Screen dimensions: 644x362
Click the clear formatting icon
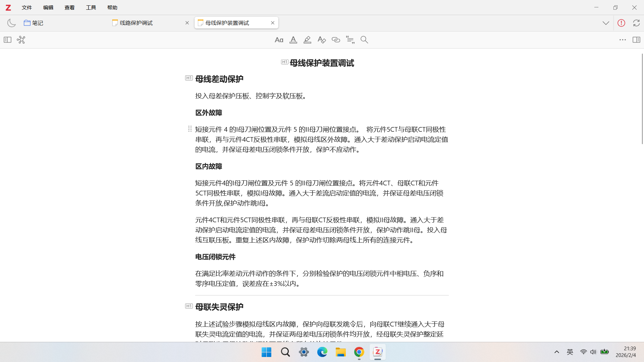(x=321, y=40)
